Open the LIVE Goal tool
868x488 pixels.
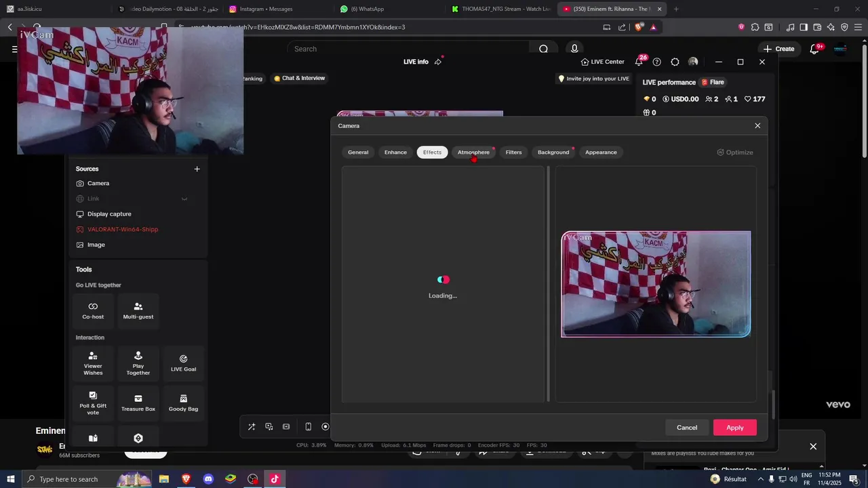tap(183, 363)
